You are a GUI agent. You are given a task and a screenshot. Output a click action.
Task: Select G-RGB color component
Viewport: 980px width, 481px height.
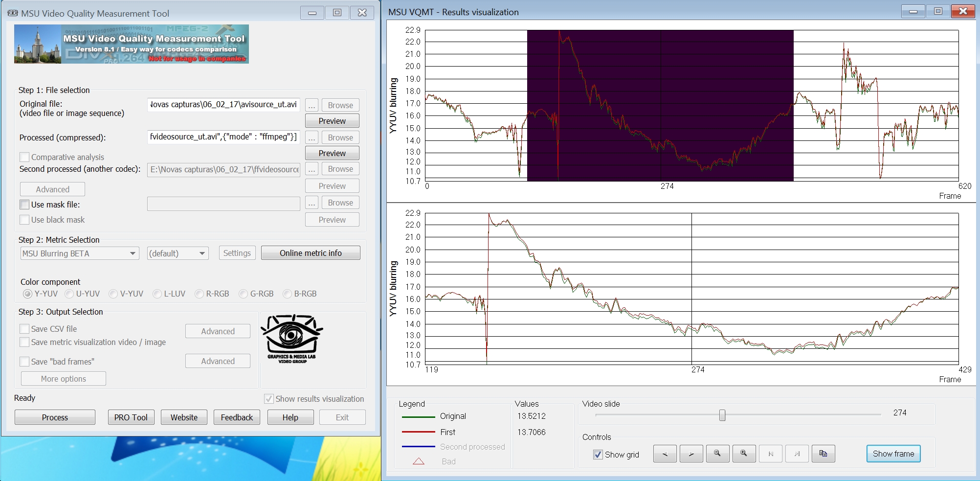click(x=243, y=294)
